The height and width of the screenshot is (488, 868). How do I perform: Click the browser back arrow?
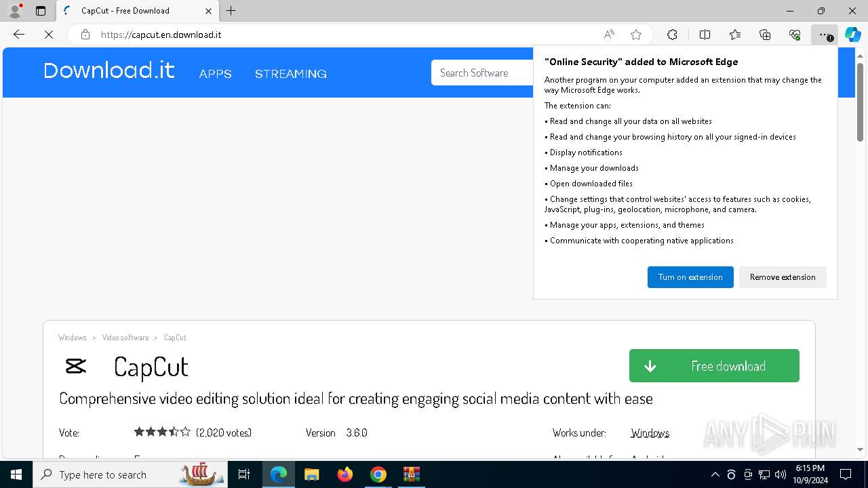coord(19,35)
